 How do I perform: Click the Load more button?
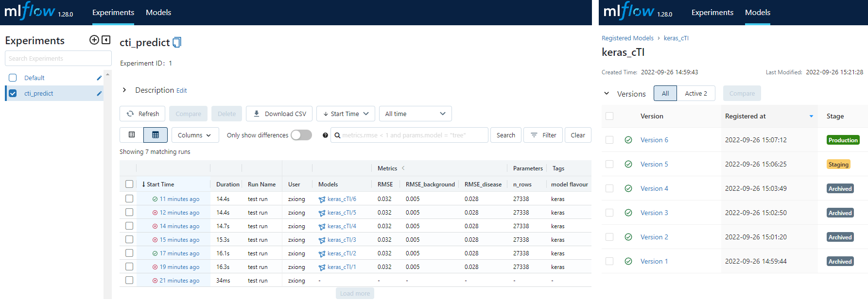coord(355,293)
